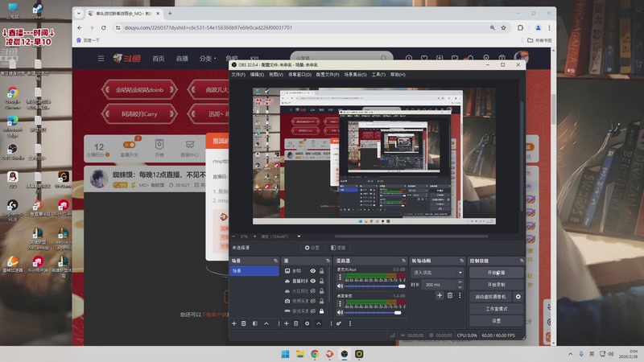This screenshot has height=362, width=644.
Task: Click 开始直播 start streaming button
Action: [x=497, y=273]
